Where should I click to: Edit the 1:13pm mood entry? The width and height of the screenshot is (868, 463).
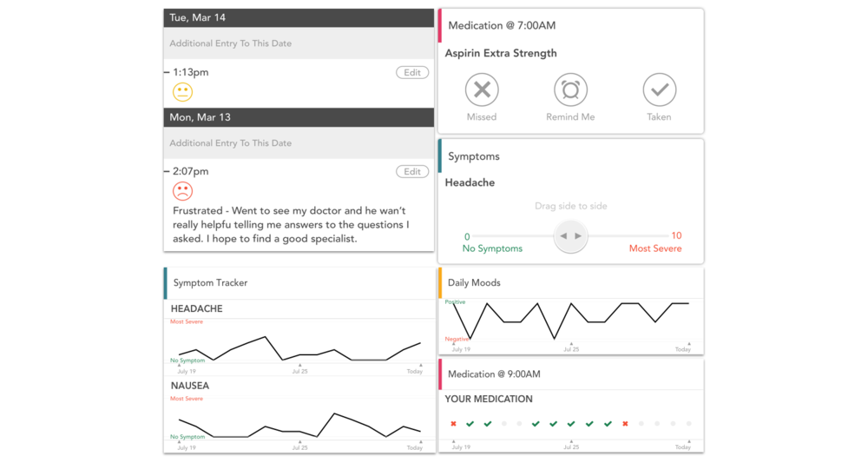[412, 73]
